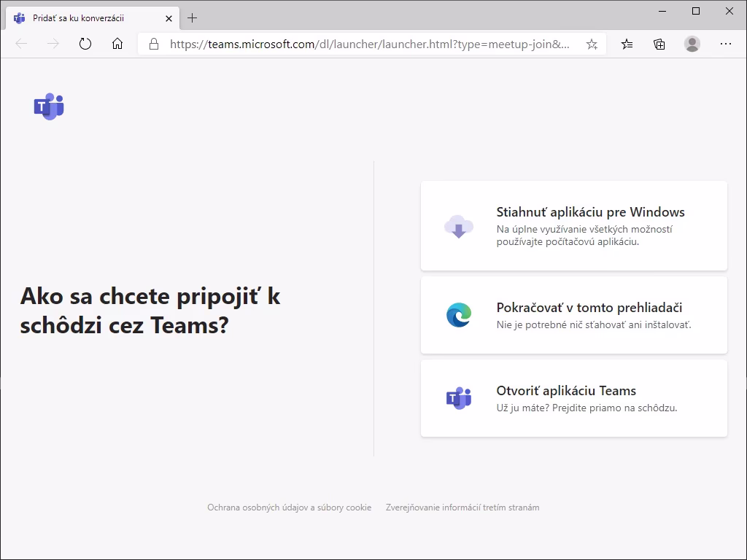Open the user profile avatar
The width and height of the screenshot is (747, 560).
pyautogui.click(x=692, y=44)
